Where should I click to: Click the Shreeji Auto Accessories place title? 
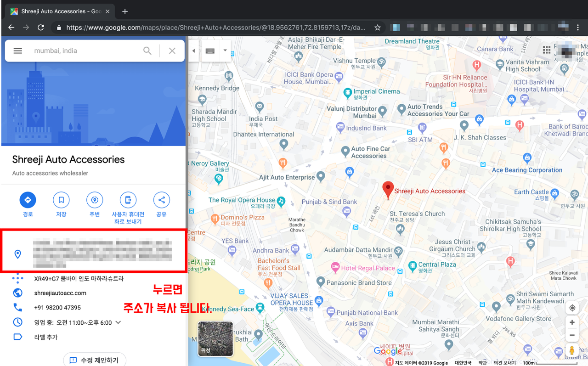click(x=68, y=160)
